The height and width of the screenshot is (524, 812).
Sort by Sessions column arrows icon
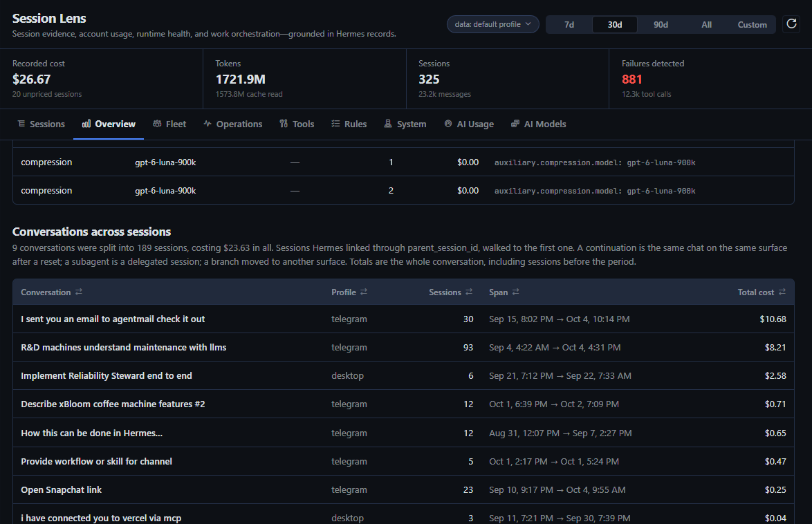pyautogui.click(x=469, y=292)
